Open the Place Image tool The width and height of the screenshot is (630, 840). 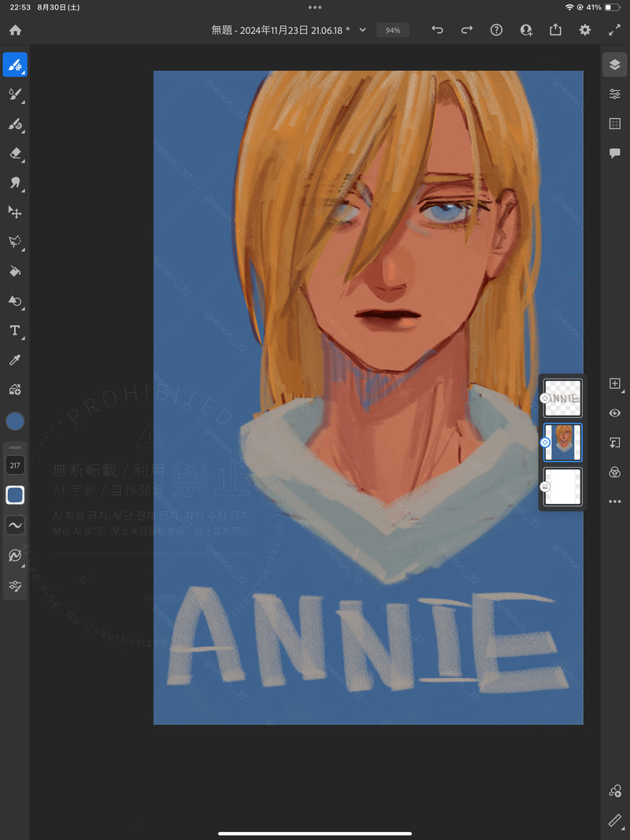pos(15,390)
